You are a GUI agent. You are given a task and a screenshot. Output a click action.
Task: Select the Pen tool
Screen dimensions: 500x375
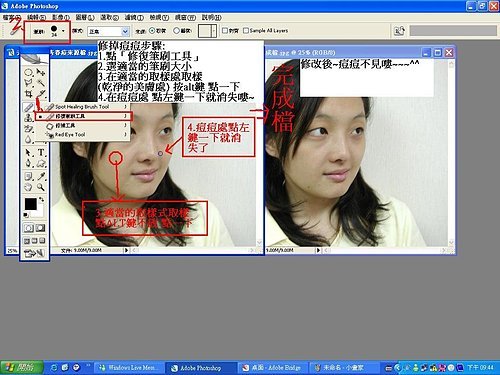coord(29,163)
